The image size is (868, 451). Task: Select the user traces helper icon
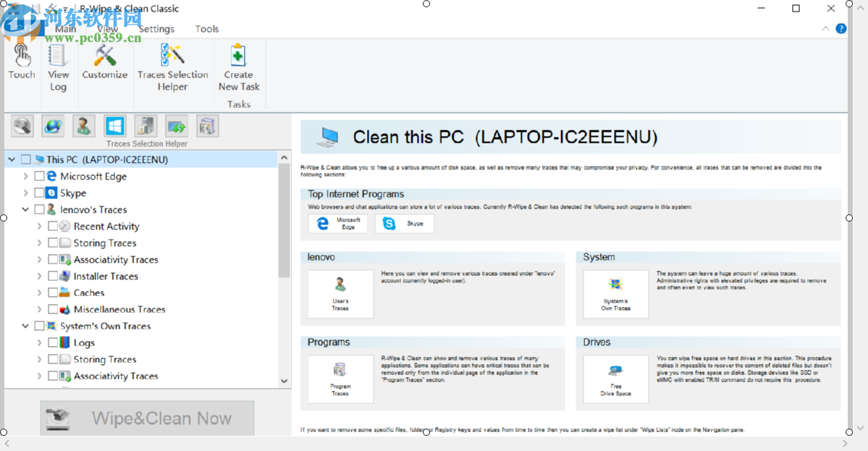[84, 126]
